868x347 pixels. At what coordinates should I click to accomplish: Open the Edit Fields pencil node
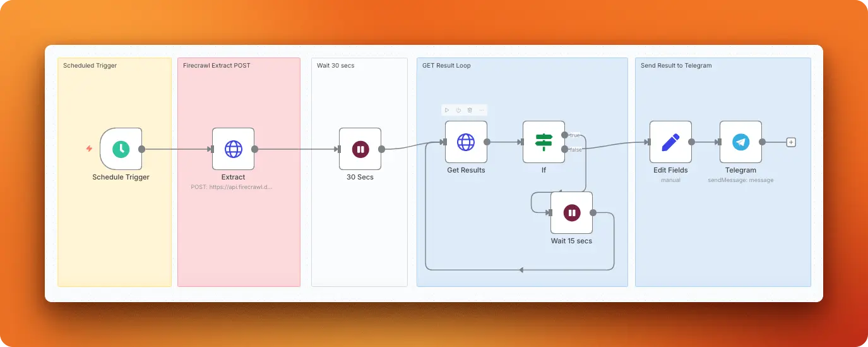[x=670, y=142]
